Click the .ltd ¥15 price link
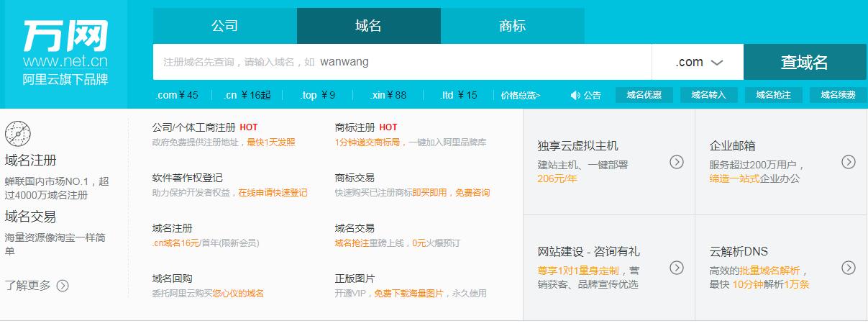 [460, 95]
